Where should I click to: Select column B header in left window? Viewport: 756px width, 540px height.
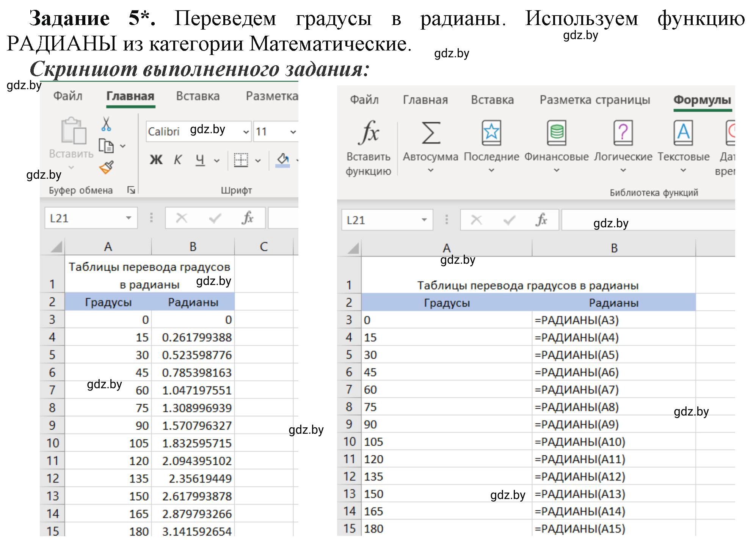tap(193, 247)
